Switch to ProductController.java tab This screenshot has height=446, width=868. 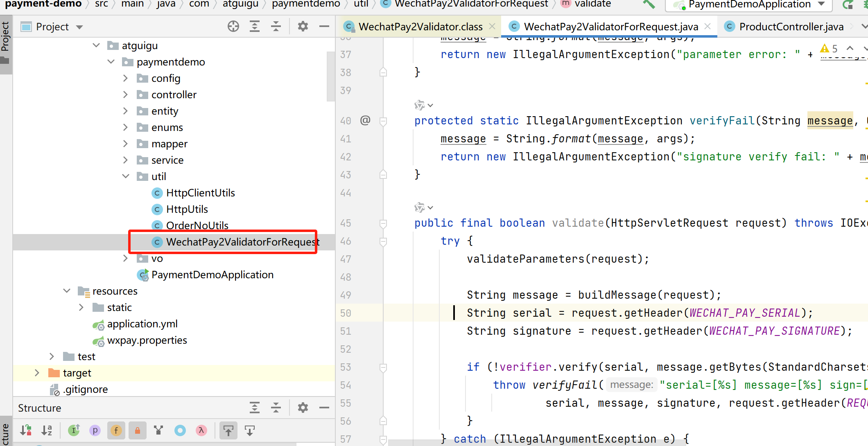point(791,27)
